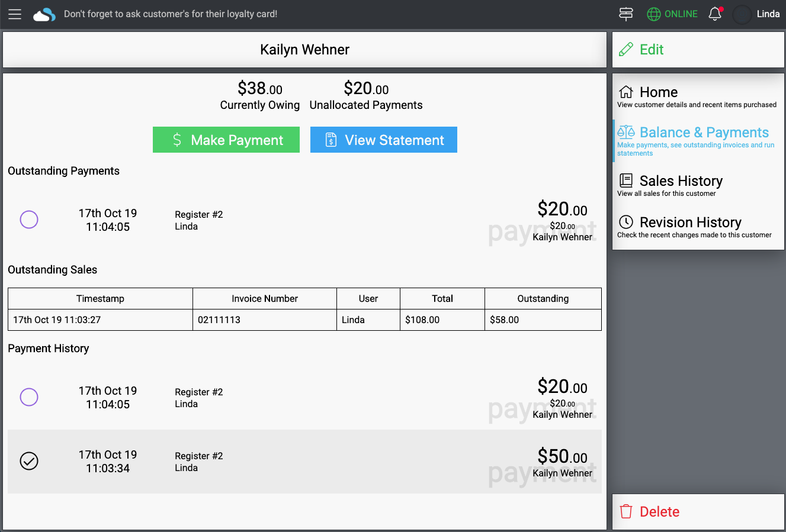The width and height of the screenshot is (786, 532).
Task: Open the notifications bell
Action: point(715,14)
